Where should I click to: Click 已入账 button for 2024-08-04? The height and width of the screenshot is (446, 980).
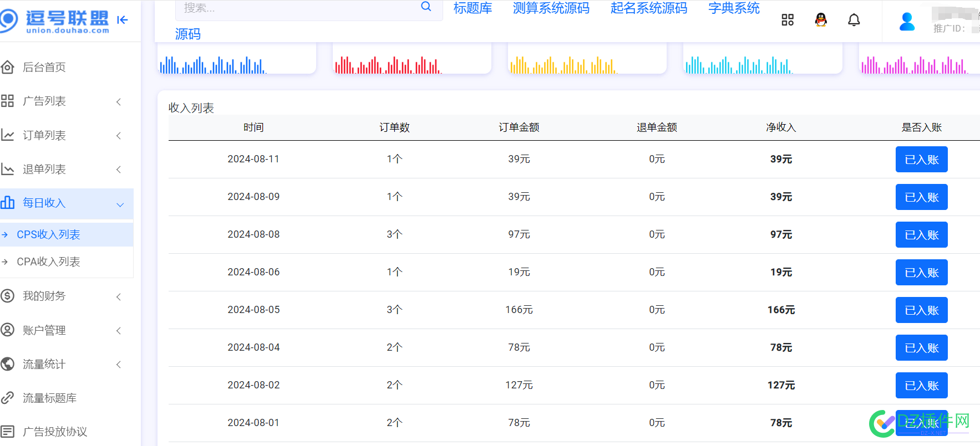[921, 348]
